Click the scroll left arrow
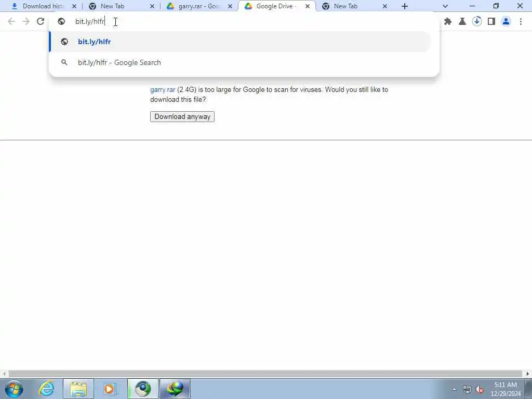The height and width of the screenshot is (399, 532). (x=4, y=374)
